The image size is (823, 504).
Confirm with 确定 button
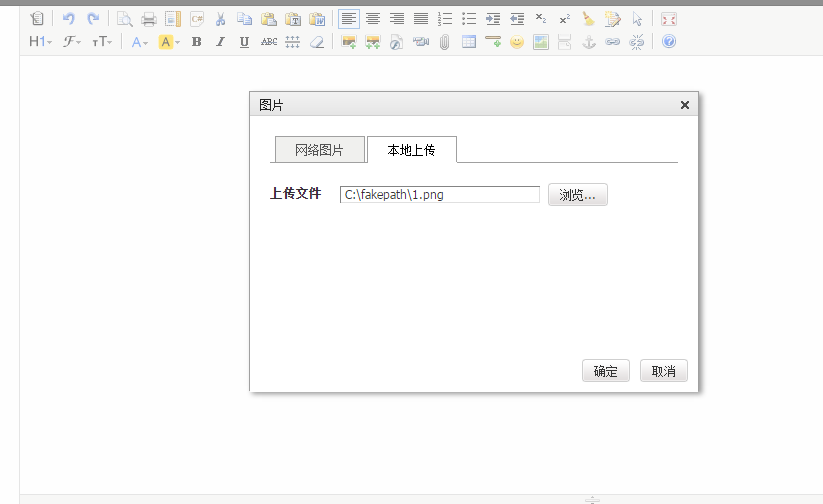(606, 371)
